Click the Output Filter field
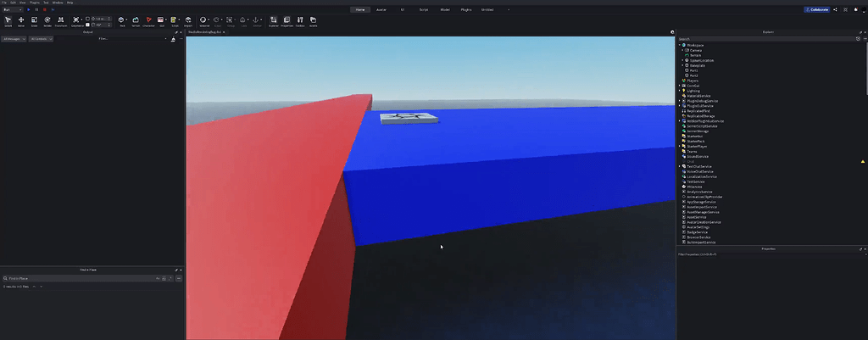Image resolution: width=868 pixels, height=340 pixels. click(131, 39)
